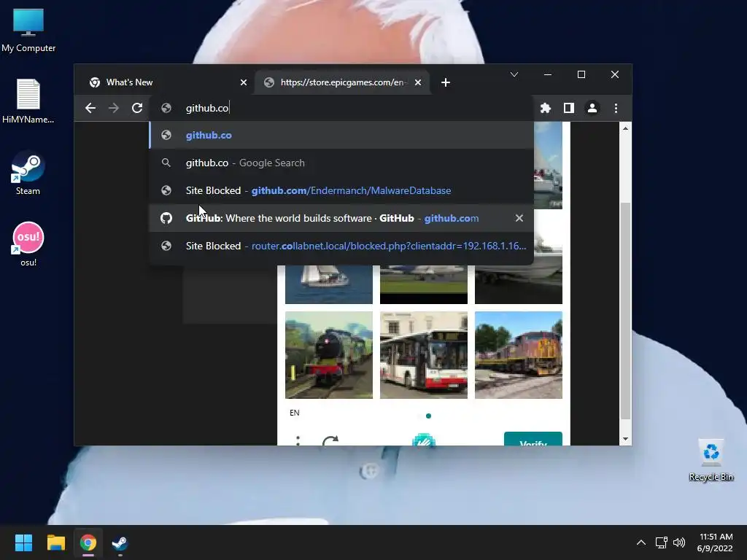
Task: Open Chrome's three-dot menu
Action: click(616, 108)
